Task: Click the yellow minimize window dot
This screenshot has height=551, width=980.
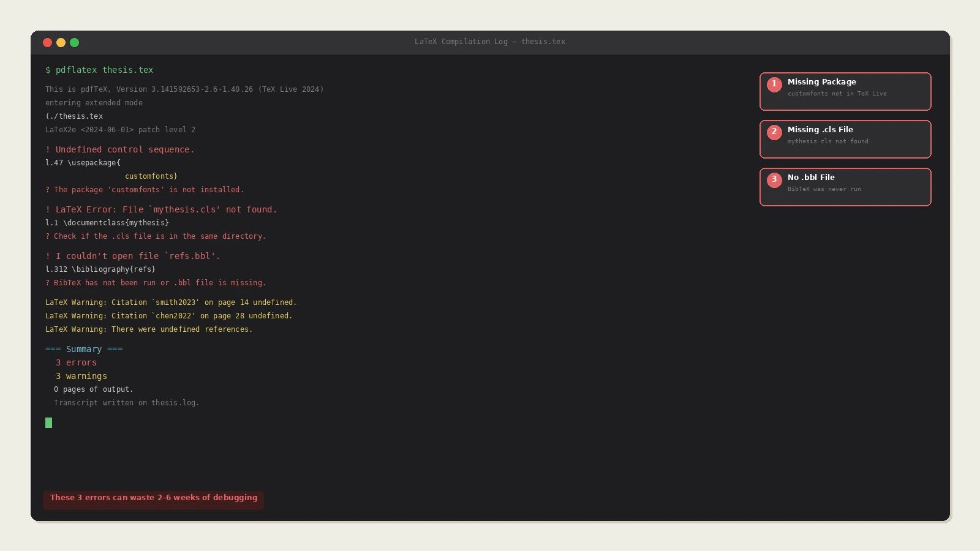Action: coord(61,42)
